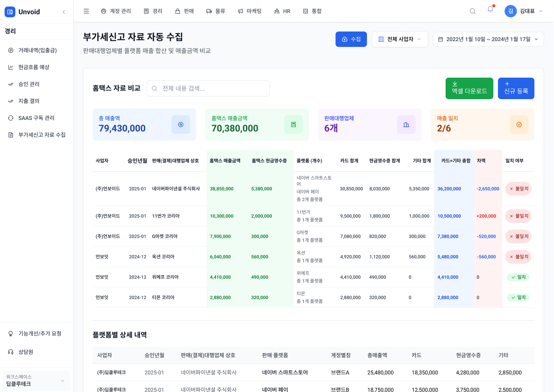This screenshot has width=554, height=392.
Task: Click 신규 등록 button
Action: [516, 88]
